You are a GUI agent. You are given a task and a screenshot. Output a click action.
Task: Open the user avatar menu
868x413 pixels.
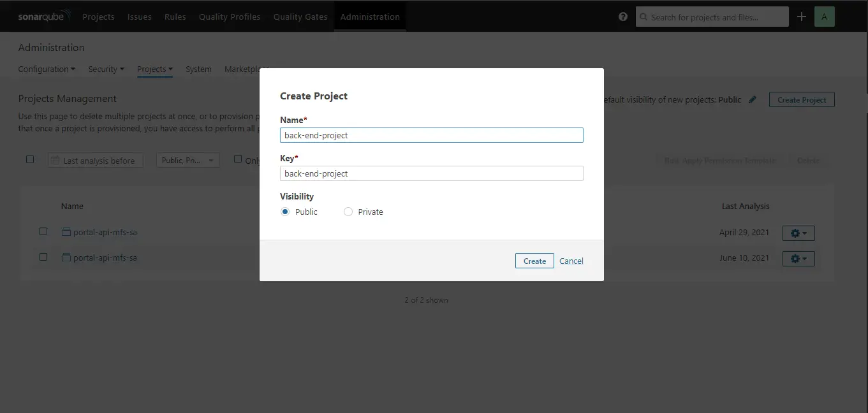click(825, 16)
